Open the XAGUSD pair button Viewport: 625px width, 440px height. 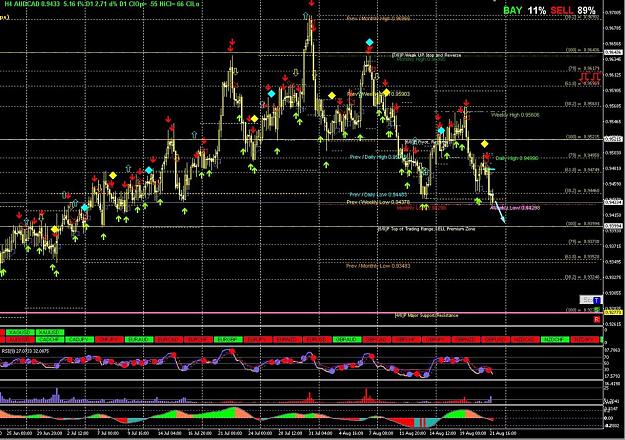point(20,332)
